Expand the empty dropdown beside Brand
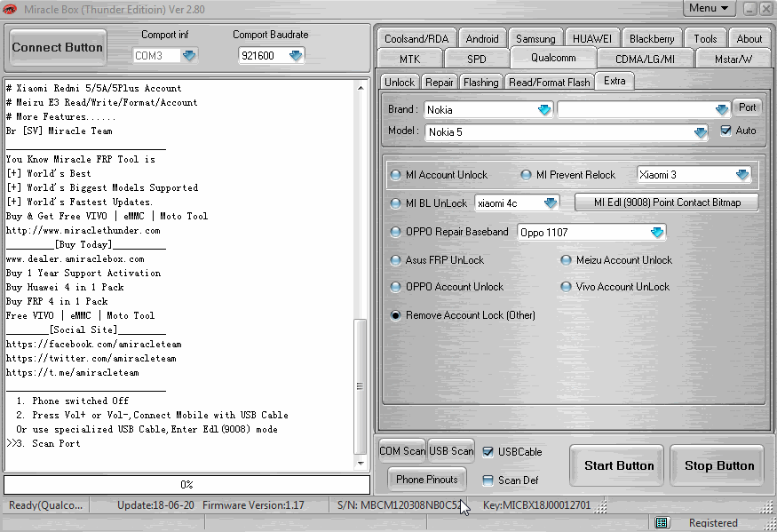Viewport: 777px width, 532px height. (x=722, y=109)
